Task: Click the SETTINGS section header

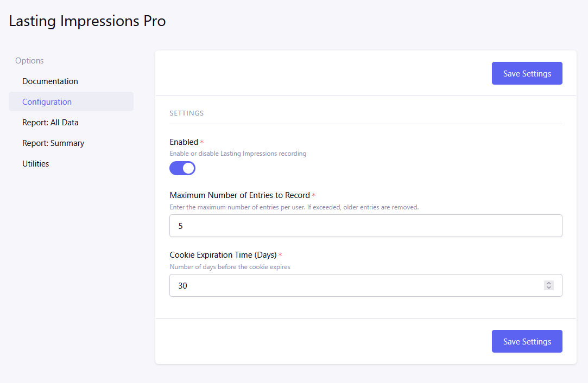Action: (x=186, y=113)
